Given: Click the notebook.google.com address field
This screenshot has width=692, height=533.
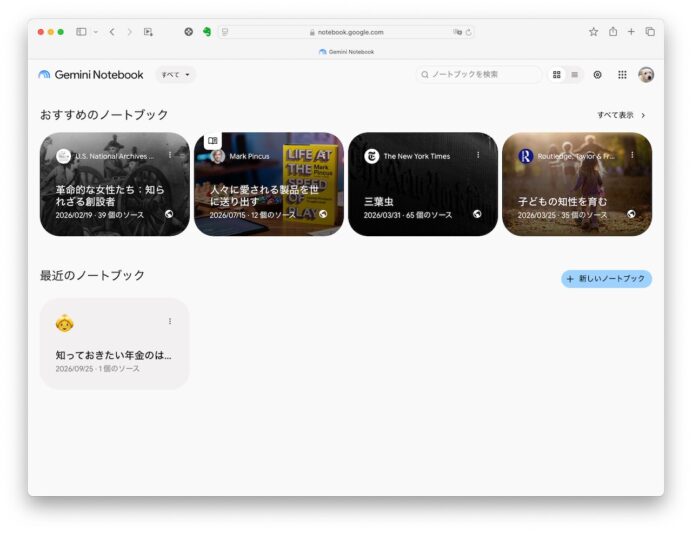Looking at the screenshot, I should [x=346, y=32].
